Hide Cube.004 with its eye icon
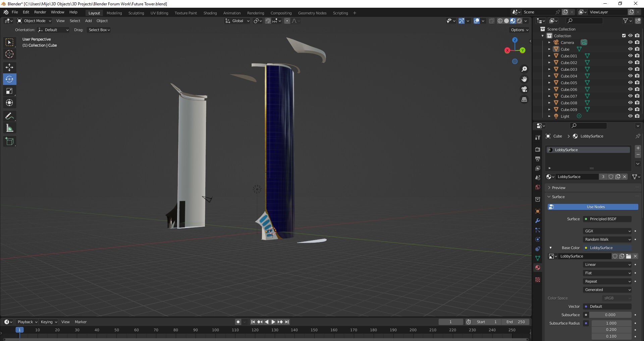This screenshot has height=341, width=644. [x=630, y=76]
